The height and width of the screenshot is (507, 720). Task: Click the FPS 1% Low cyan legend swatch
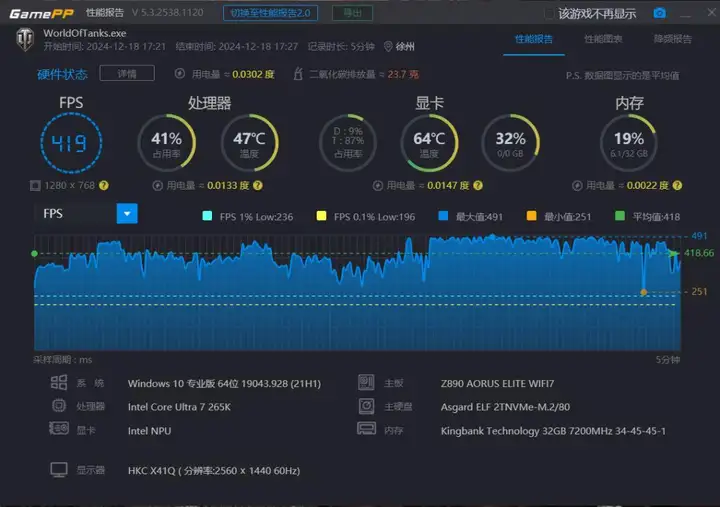pos(207,216)
